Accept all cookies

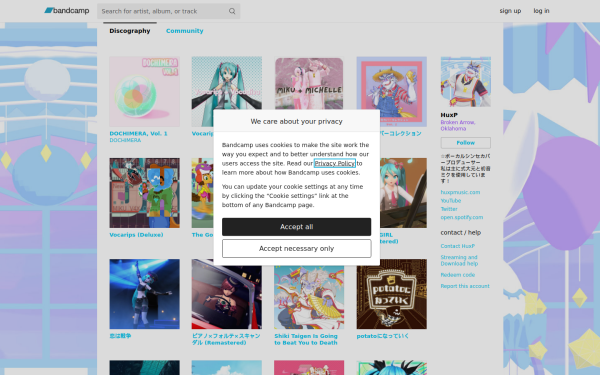tap(297, 227)
